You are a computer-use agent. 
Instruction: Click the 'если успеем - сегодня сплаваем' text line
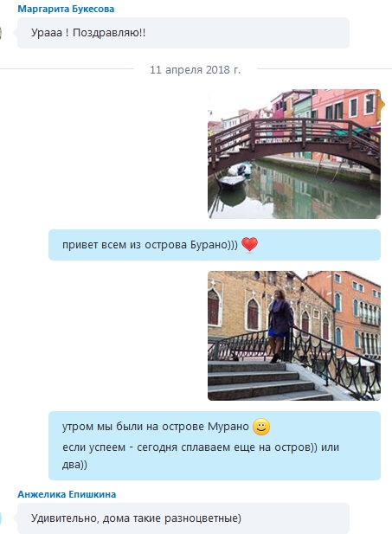[x=201, y=447]
